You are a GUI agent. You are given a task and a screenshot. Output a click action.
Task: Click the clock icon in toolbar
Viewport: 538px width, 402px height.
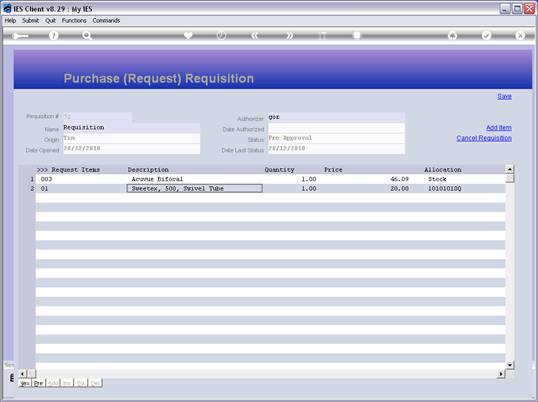pos(221,35)
